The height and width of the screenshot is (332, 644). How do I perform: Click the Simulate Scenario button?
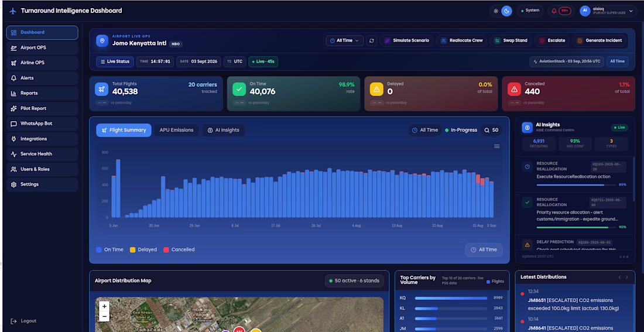tap(407, 40)
